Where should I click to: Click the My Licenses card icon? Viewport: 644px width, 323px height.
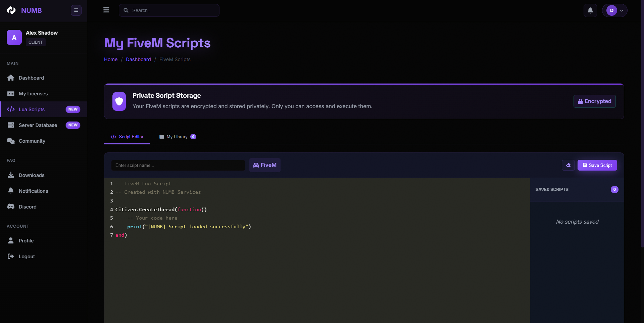(11, 94)
